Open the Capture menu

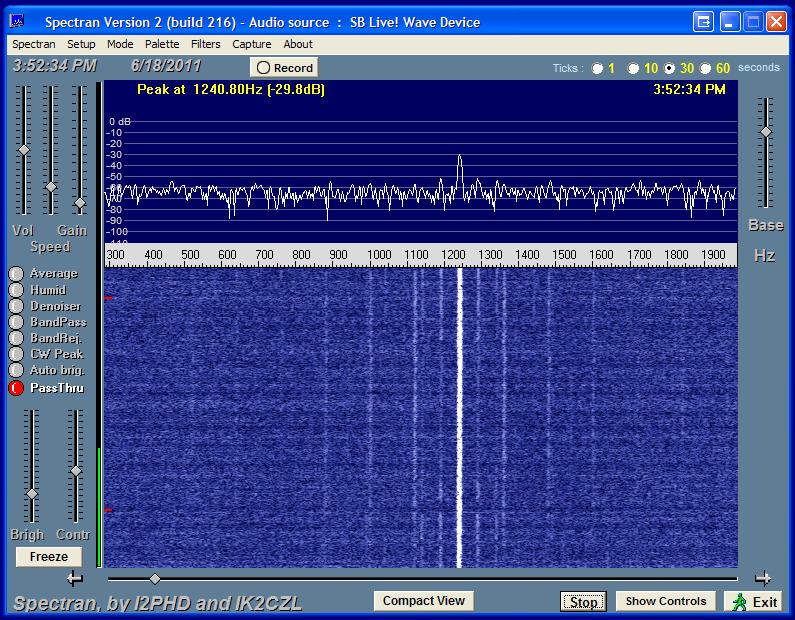point(251,44)
